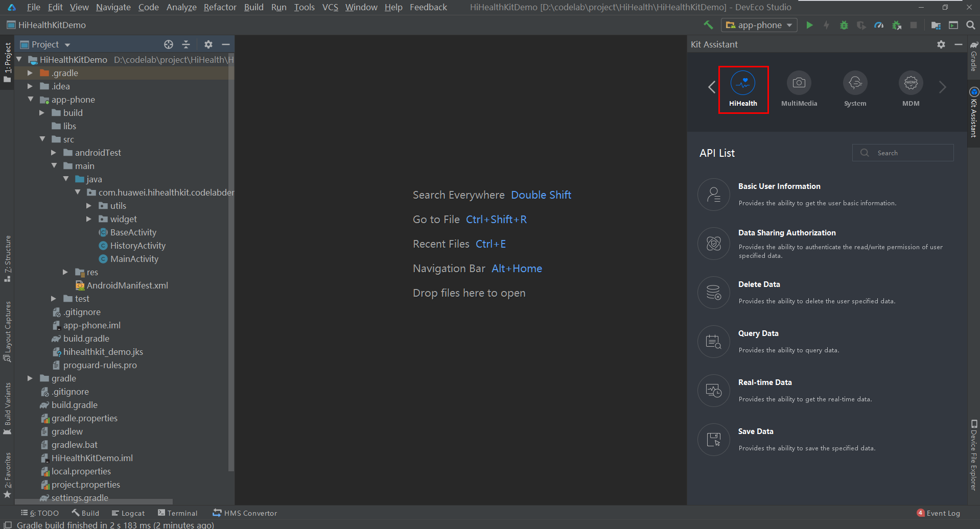Viewport: 980px width, 529px height.
Task: Expand the res folder in project tree
Action: (x=65, y=272)
